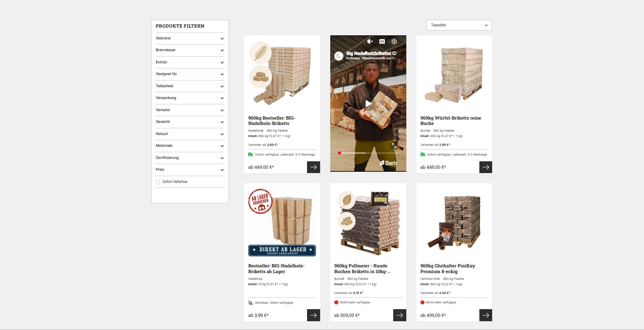Screen dimensions: 644x330
Task: Click green truck icon under Würfel-Briketts
Action: pos(423,155)
